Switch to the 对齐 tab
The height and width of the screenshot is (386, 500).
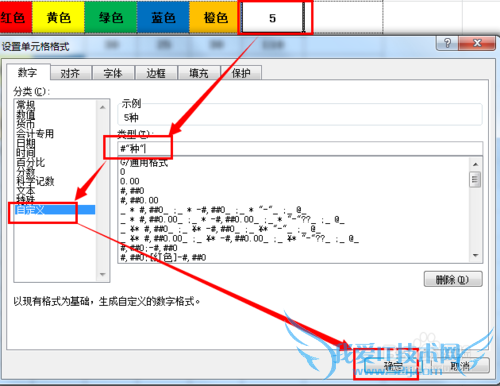coord(70,73)
